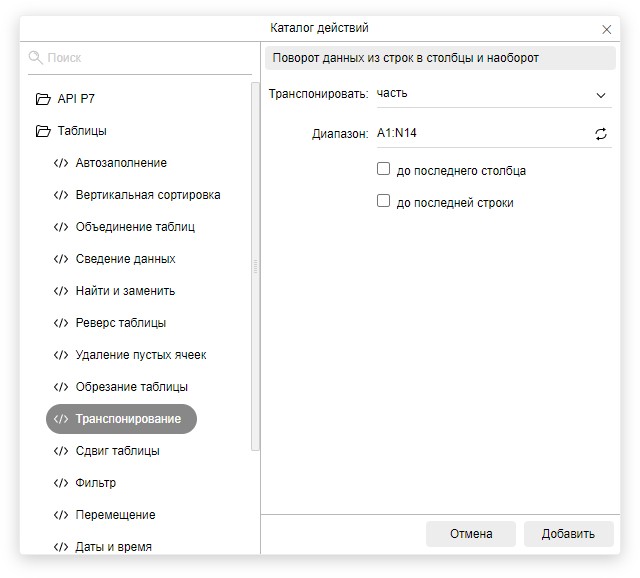The width and height of the screenshot is (640, 578).
Task: Click the Диапазон range input field
Action: 480,134
